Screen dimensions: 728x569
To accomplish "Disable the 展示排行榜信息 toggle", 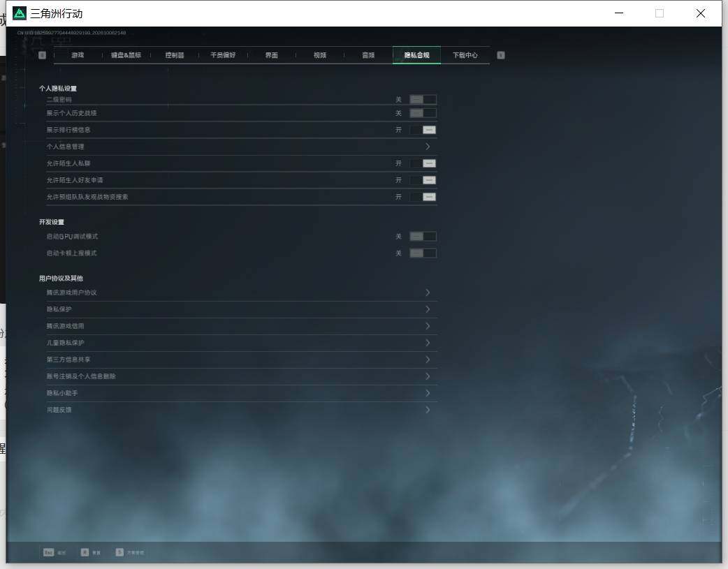I will pyautogui.click(x=423, y=130).
